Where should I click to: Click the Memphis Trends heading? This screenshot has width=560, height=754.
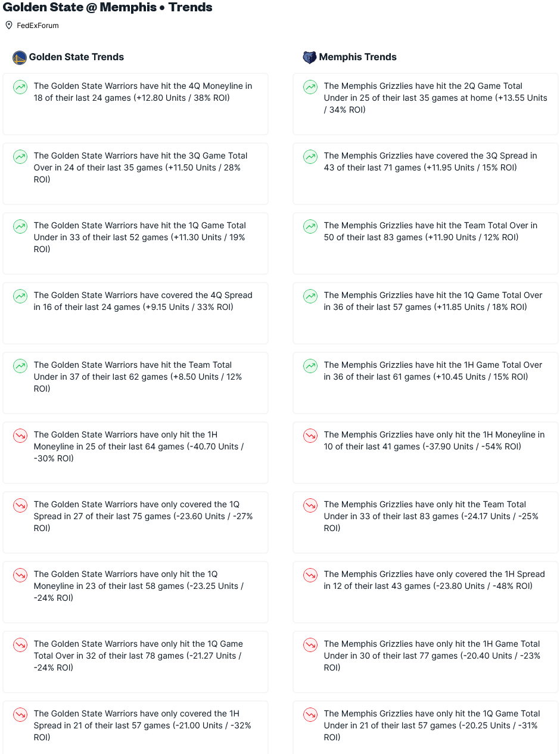pyautogui.click(x=357, y=57)
